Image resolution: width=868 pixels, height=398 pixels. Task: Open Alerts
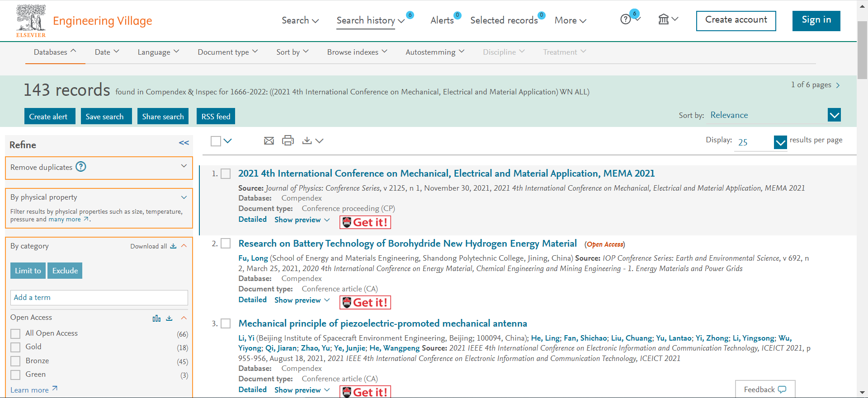point(442,21)
